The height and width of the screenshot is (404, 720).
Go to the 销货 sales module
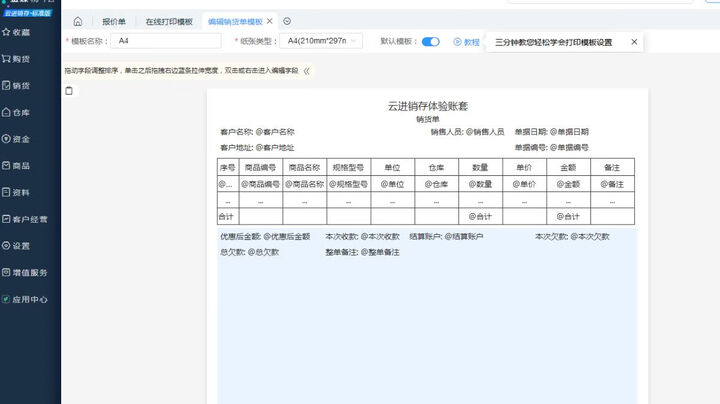click(x=18, y=86)
